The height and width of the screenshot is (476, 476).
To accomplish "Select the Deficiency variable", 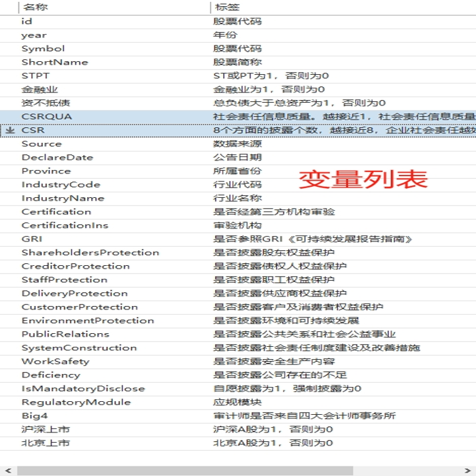I will [51, 375].
